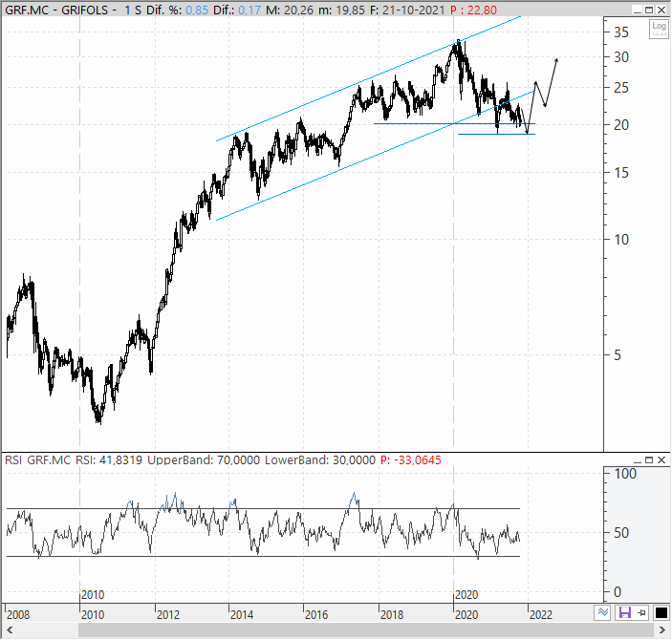The image size is (672, 640).
Task: Click the 100 label on RSI axis
Action: click(x=625, y=474)
